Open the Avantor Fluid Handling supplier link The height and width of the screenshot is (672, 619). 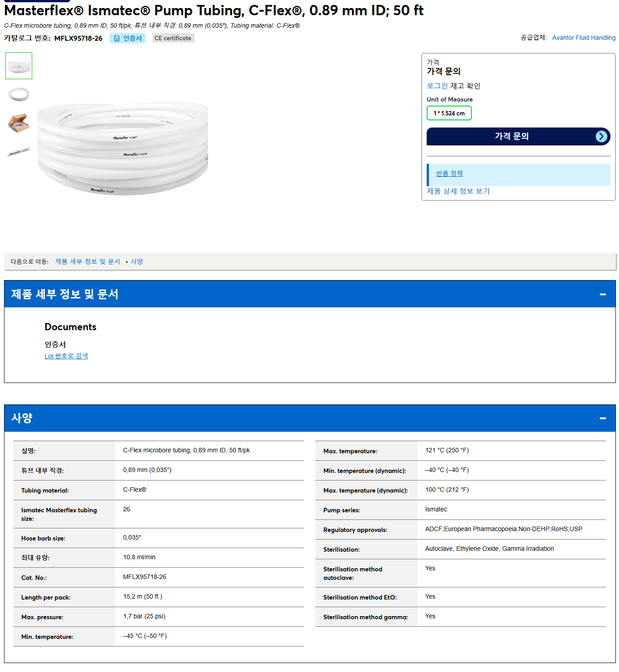584,38
